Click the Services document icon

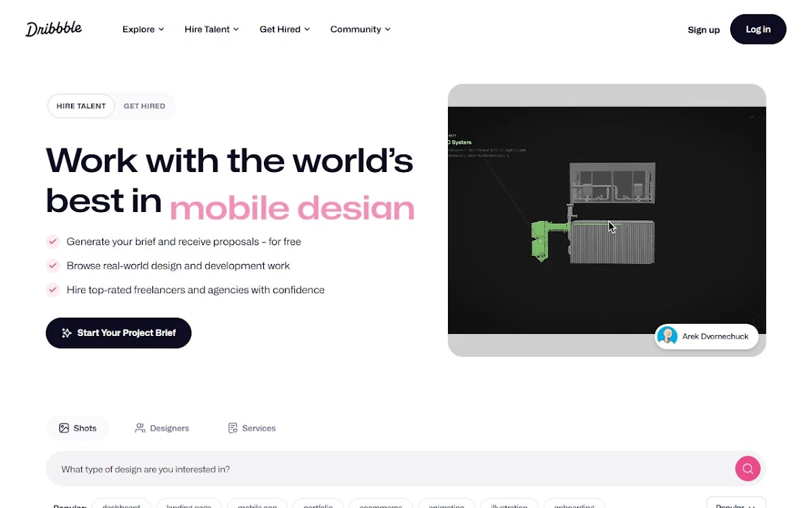(233, 428)
